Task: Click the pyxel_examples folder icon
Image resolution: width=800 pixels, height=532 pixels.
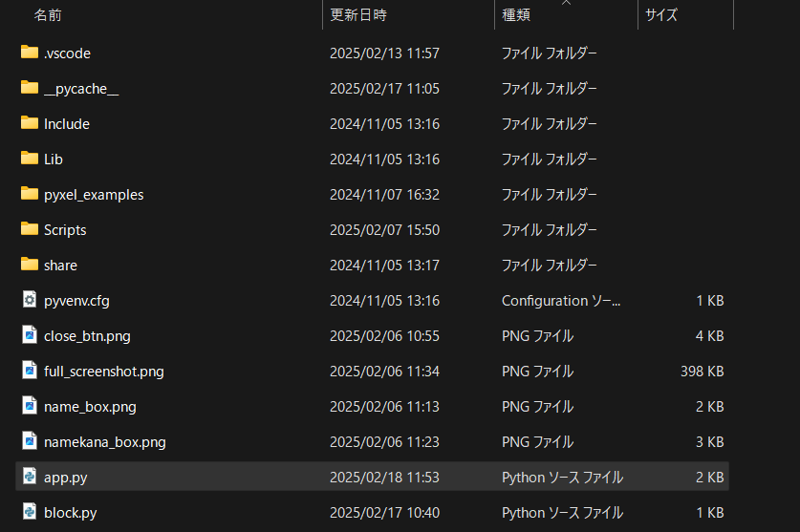Action: click(x=29, y=194)
